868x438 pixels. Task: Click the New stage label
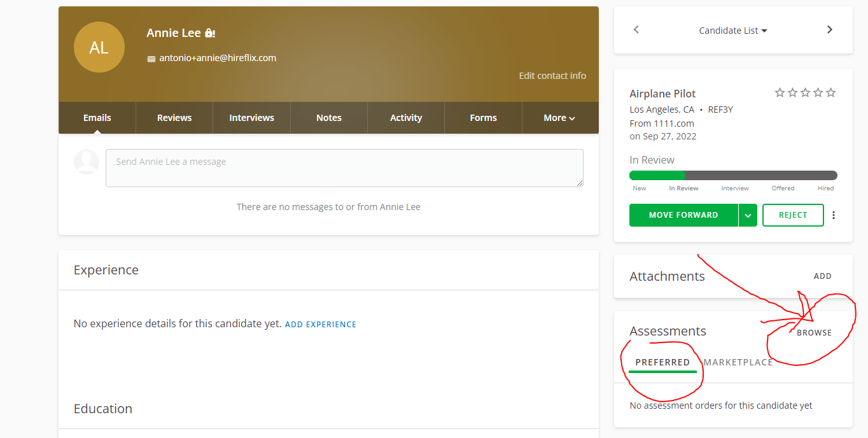(x=640, y=188)
